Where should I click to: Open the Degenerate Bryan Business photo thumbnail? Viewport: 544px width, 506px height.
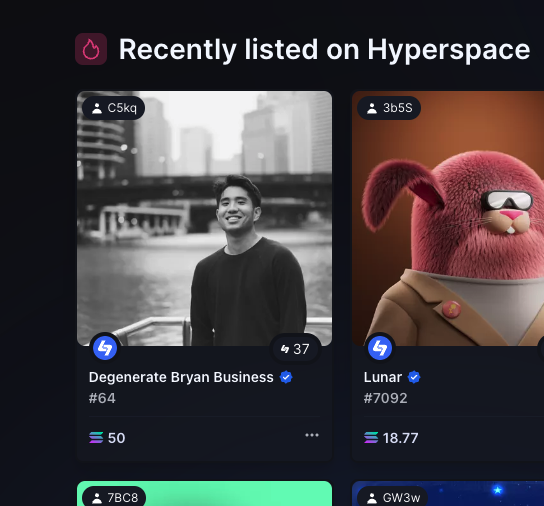tap(204, 218)
